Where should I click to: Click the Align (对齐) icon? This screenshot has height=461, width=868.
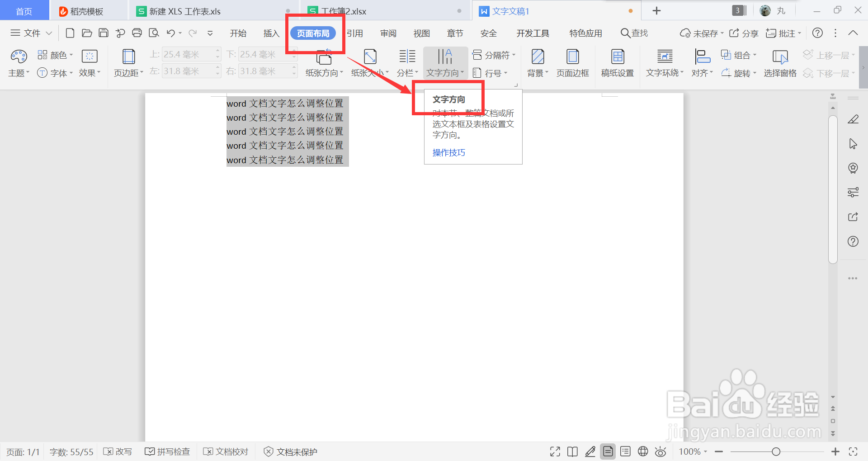702,56
